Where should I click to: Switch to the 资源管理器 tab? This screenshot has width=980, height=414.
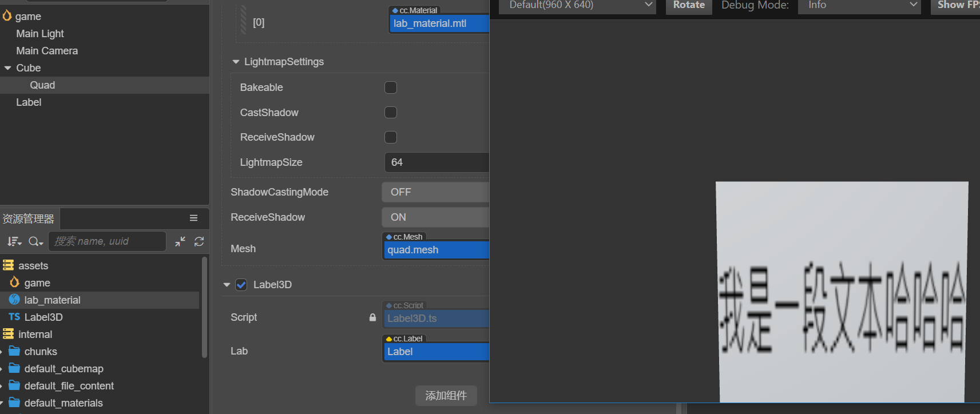coord(29,218)
